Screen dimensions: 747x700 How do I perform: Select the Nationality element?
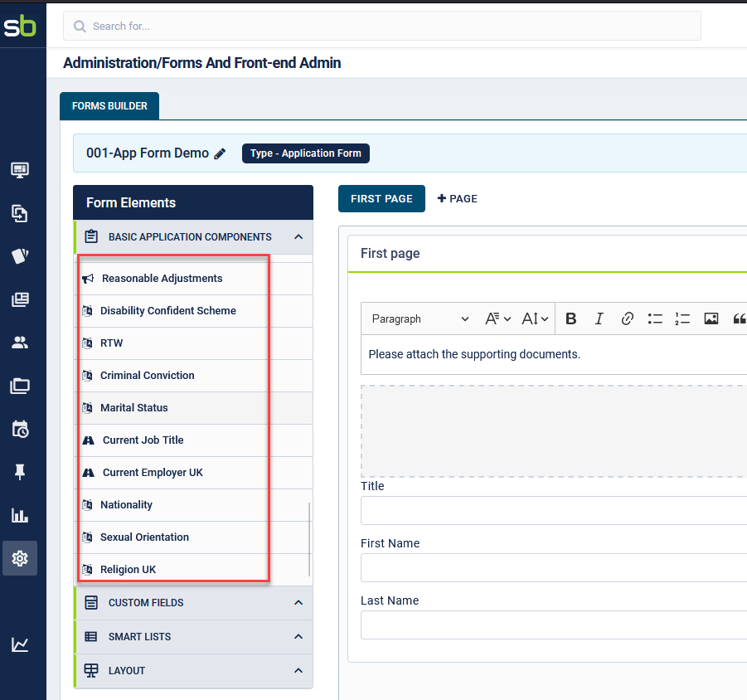coord(193,505)
